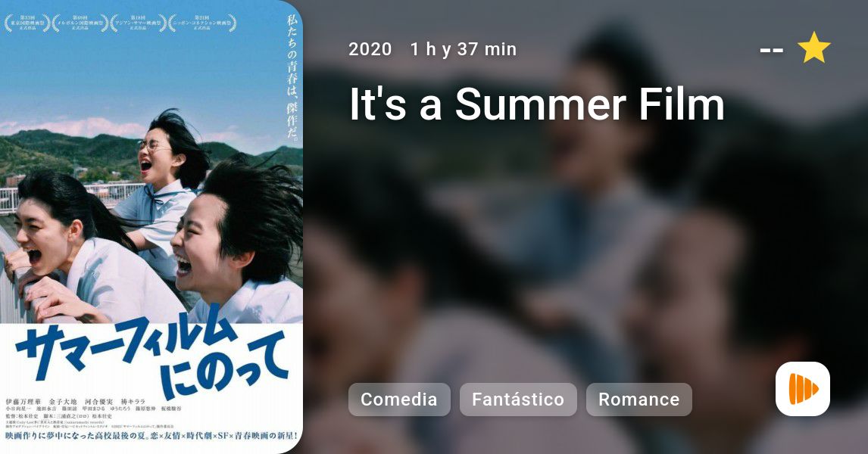Click the It's a Summer Film title
Viewport: 868px width, 454px height.
point(537,104)
